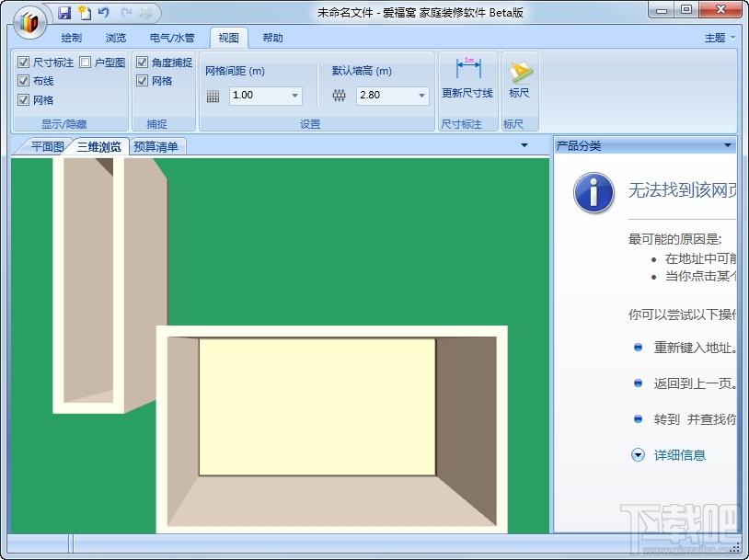The height and width of the screenshot is (560, 749).
Task: Switch to the 绘制 ribbon tab
Action: [72, 38]
